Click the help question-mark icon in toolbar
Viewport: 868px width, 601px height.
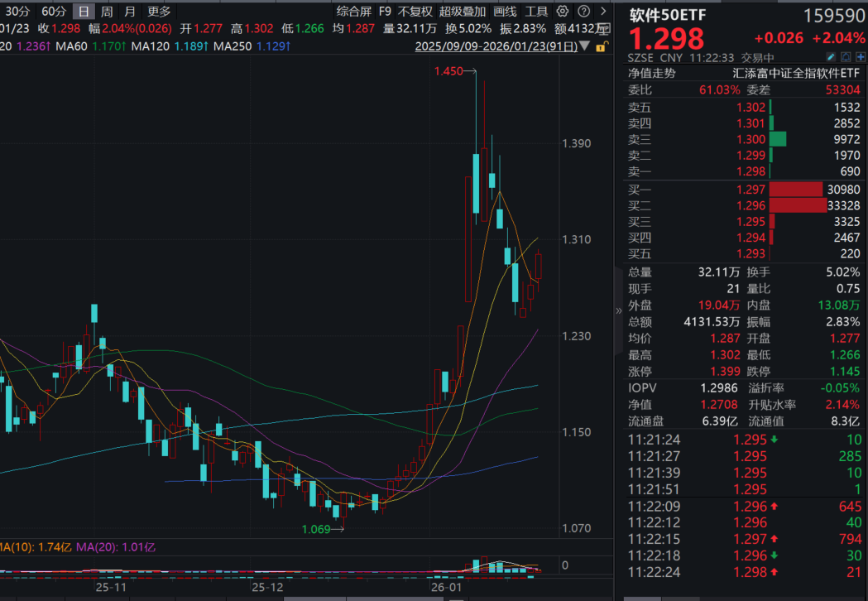coord(583,12)
